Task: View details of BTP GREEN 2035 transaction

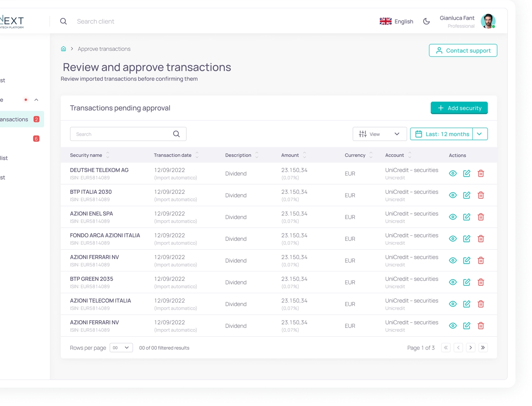Action: click(453, 282)
